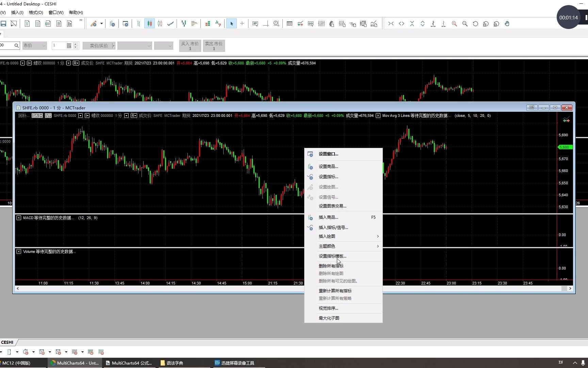Click the zoom-out magnifier icon
This screenshot has width=588, height=368.
click(465, 24)
